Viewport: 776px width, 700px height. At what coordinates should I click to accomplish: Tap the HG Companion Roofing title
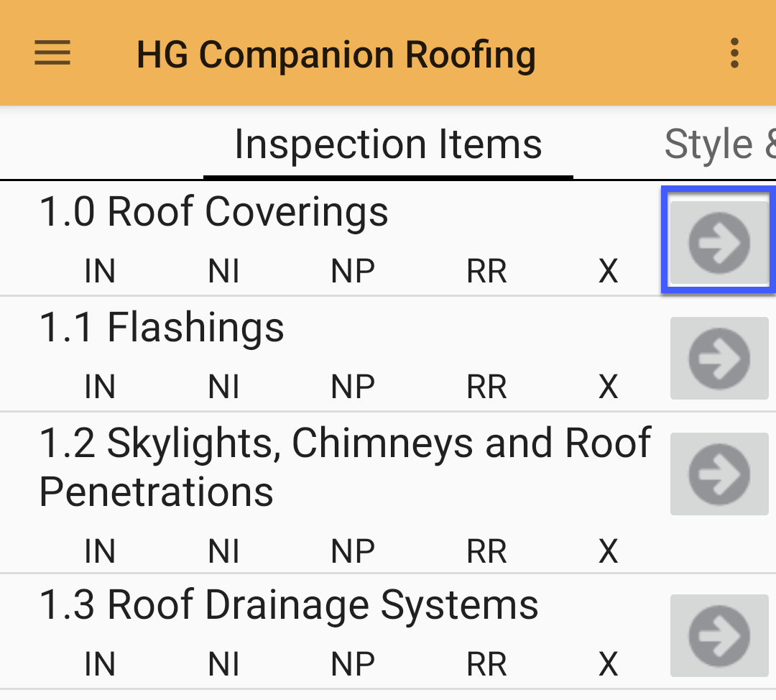point(336,53)
